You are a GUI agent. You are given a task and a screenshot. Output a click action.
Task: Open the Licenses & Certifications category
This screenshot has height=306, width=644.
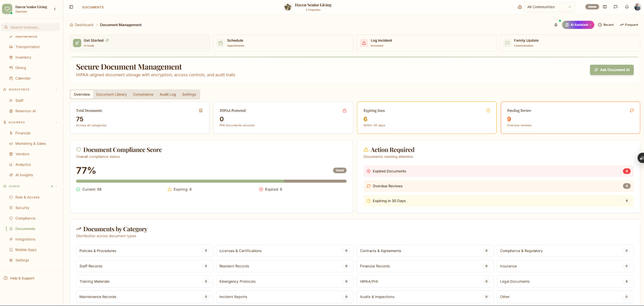coord(285,251)
